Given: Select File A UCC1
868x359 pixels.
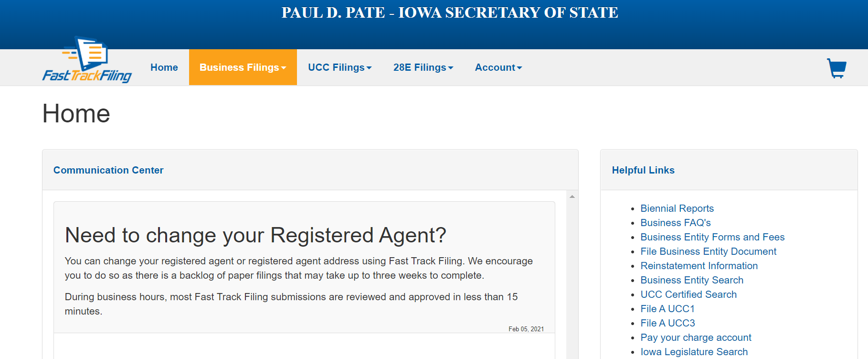Looking at the screenshot, I should (x=667, y=309).
